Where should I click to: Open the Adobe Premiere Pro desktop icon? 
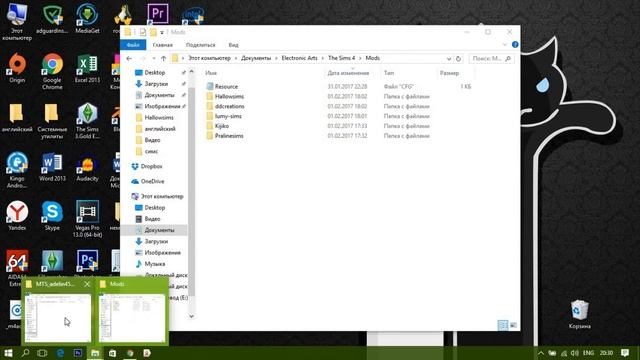[158, 13]
